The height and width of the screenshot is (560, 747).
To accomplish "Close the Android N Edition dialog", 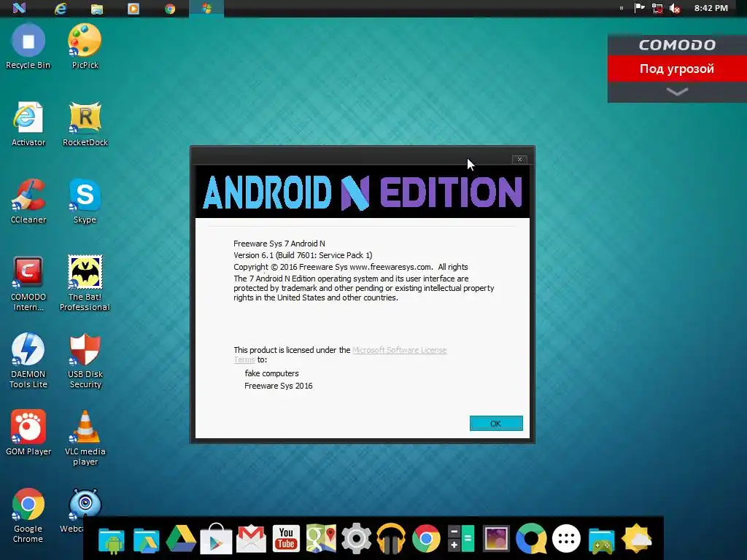I will [519, 159].
